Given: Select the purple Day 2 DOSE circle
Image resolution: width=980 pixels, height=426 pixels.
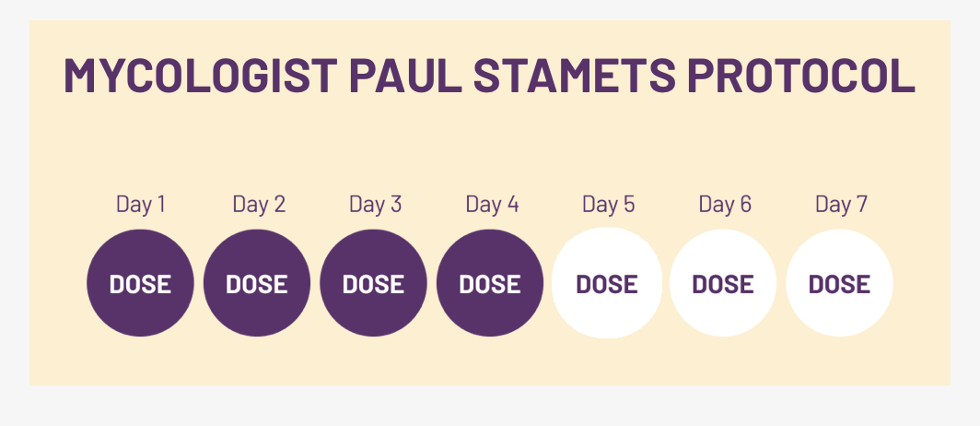Looking at the screenshot, I should point(257,283).
